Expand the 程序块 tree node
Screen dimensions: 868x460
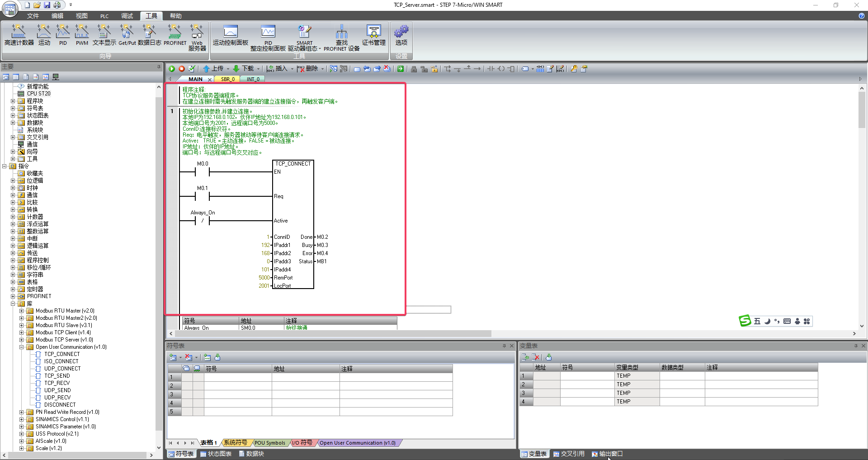13,101
